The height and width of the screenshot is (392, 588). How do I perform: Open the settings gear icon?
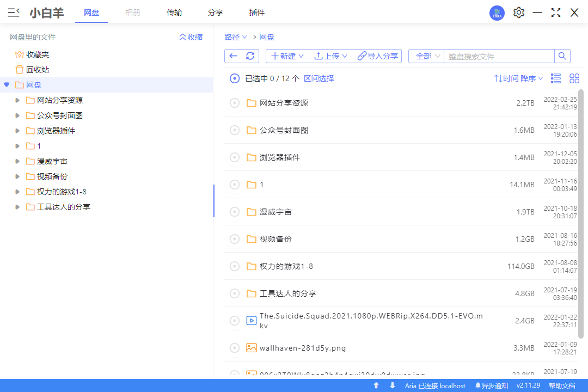tap(519, 13)
